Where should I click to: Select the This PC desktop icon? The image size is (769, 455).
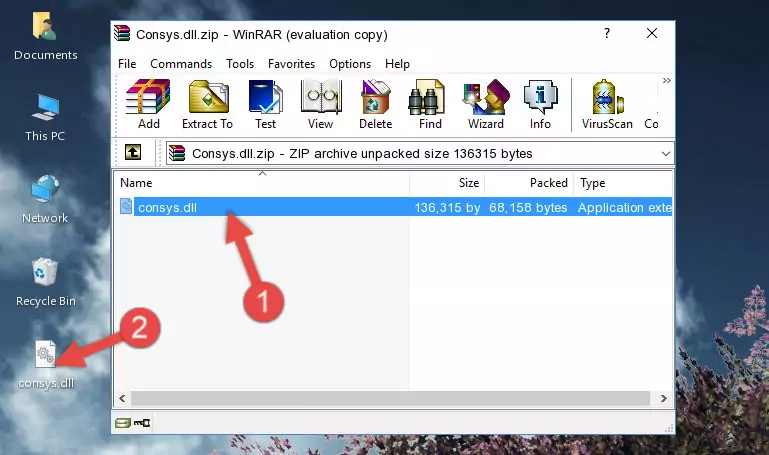(45, 118)
